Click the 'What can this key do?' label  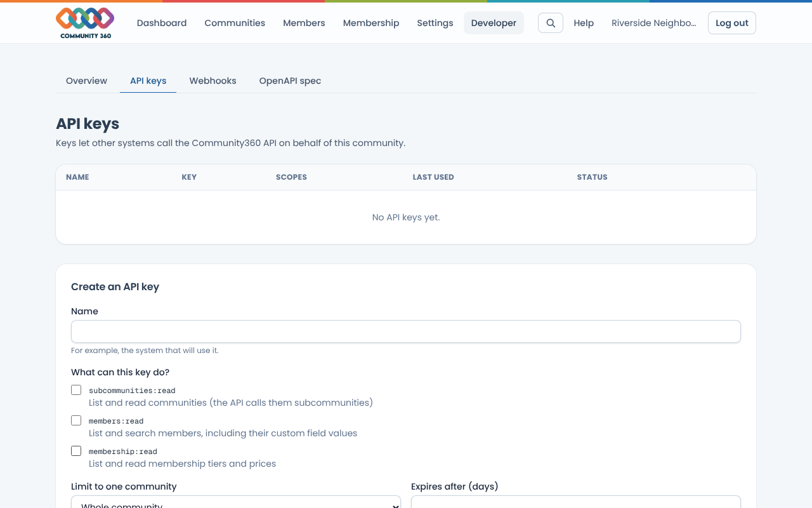[x=120, y=372]
